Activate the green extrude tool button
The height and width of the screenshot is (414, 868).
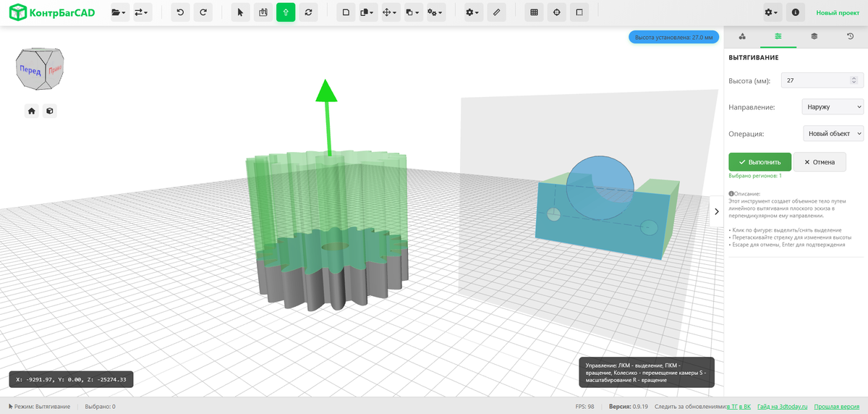coord(286,12)
